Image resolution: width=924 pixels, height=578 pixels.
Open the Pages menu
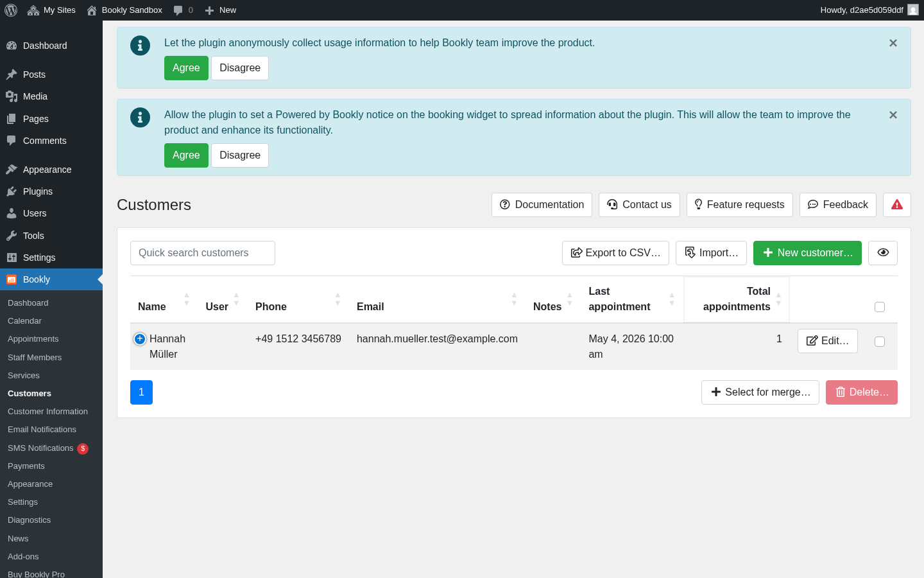pyautogui.click(x=51, y=119)
